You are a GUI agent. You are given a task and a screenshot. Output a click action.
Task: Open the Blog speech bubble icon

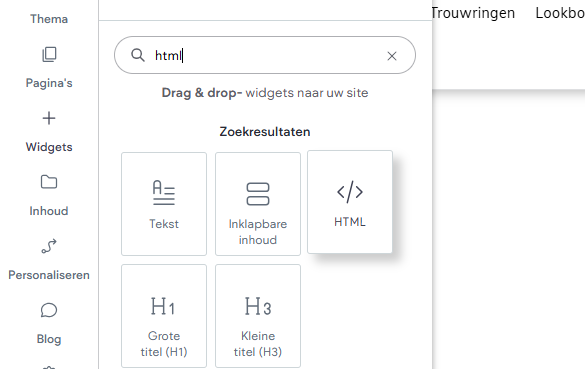pyautogui.click(x=49, y=310)
